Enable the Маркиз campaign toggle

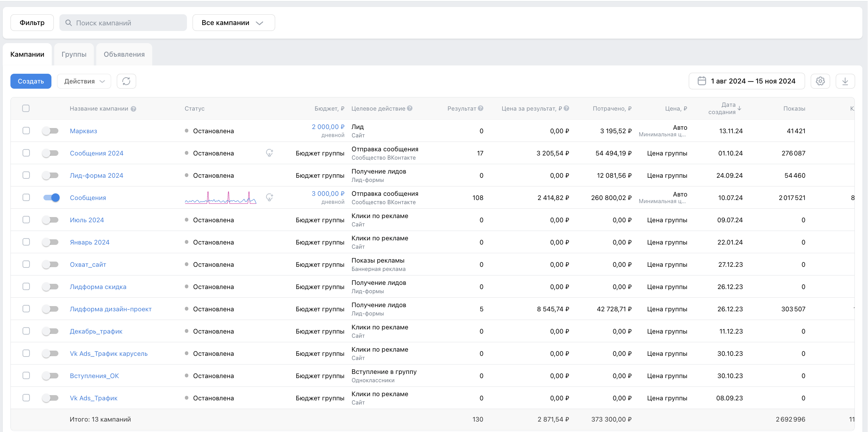(50, 131)
